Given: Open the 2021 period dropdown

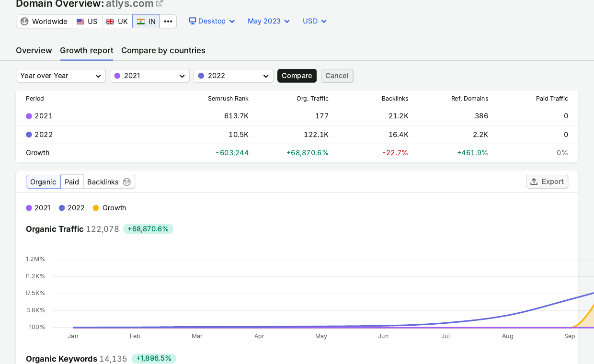Looking at the screenshot, I should 150,76.
